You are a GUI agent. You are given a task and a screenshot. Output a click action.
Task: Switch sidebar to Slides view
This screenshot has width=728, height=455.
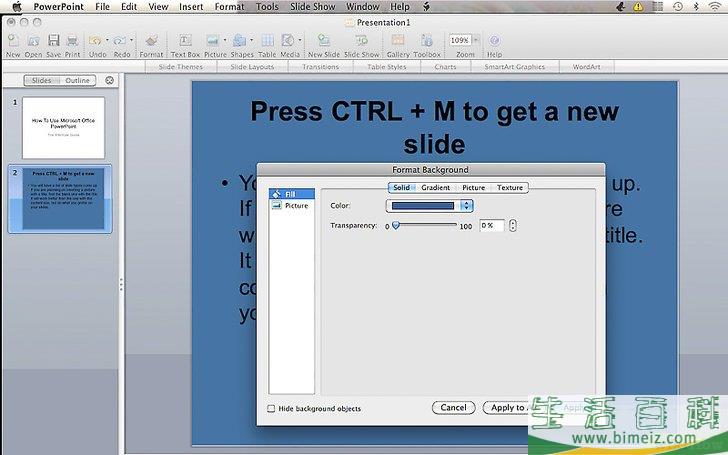(42, 80)
